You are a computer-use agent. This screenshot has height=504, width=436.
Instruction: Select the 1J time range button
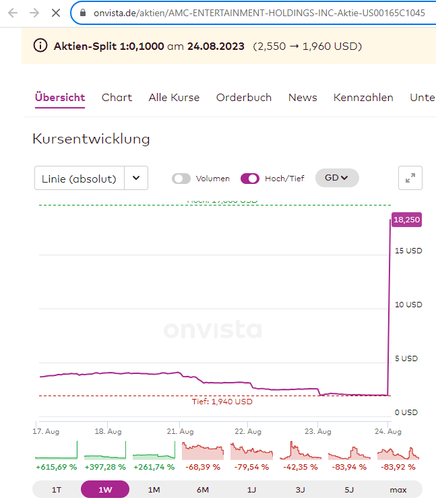[x=252, y=490]
